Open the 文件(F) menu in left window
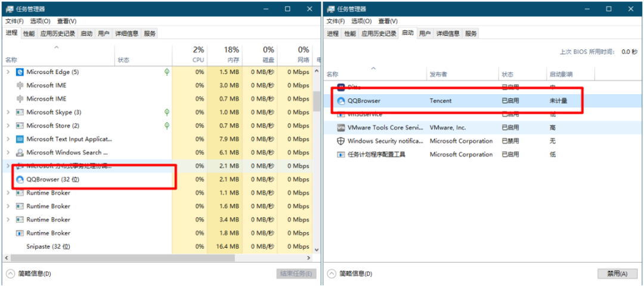This screenshot has width=644, height=287. pyautogui.click(x=14, y=21)
